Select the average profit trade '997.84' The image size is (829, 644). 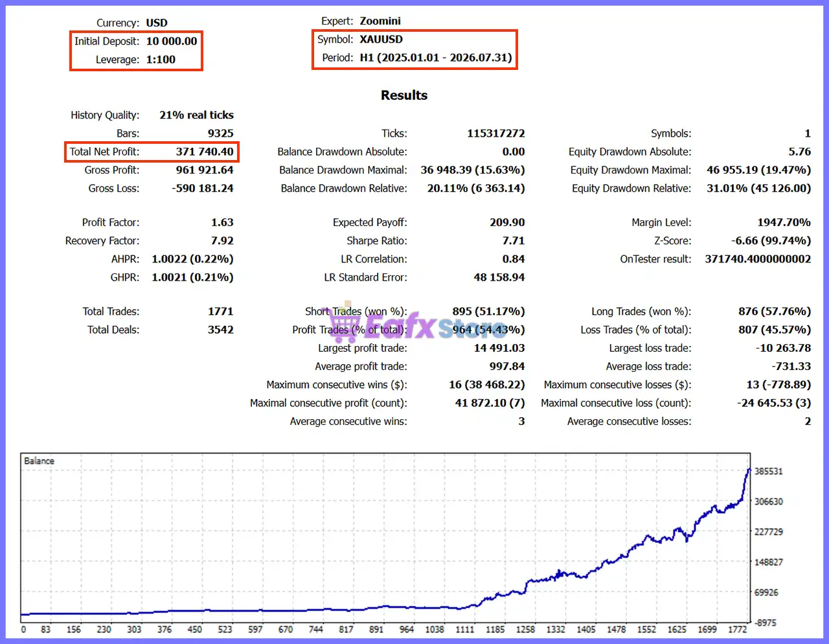click(508, 366)
